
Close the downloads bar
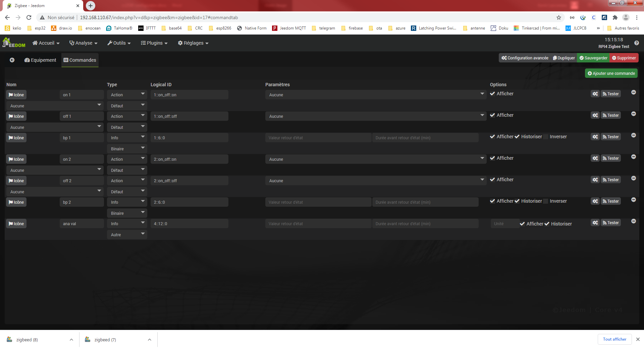(x=638, y=339)
